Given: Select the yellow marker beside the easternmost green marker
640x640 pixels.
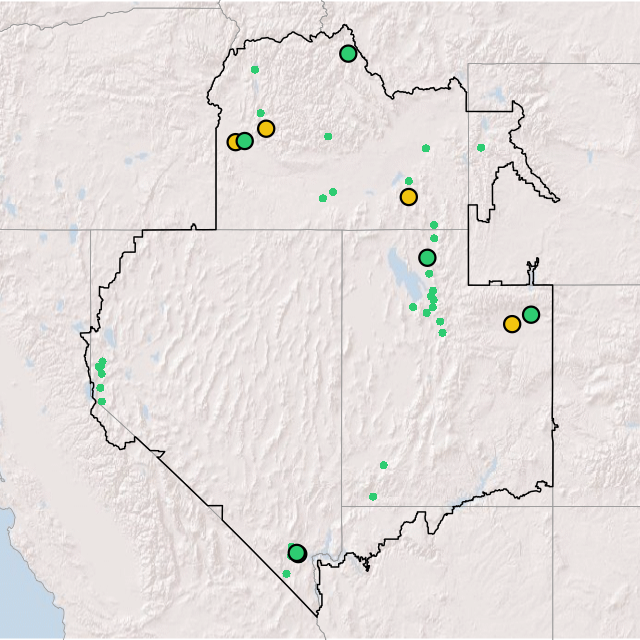Looking at the screenshot, I should (x=511, y=323).
